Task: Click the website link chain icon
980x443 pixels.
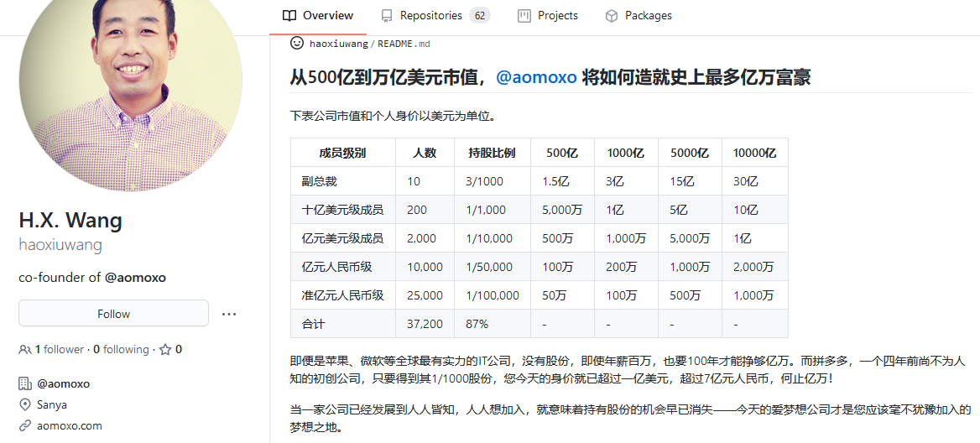Action: point(25,426)
